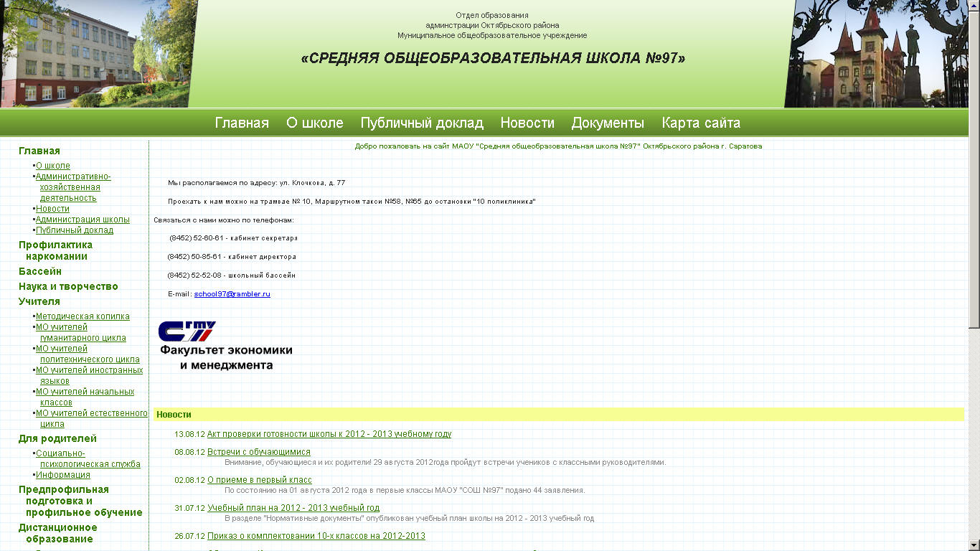Open news item О приеме в первый класс

pyautogui.click(x=260, y=480)
